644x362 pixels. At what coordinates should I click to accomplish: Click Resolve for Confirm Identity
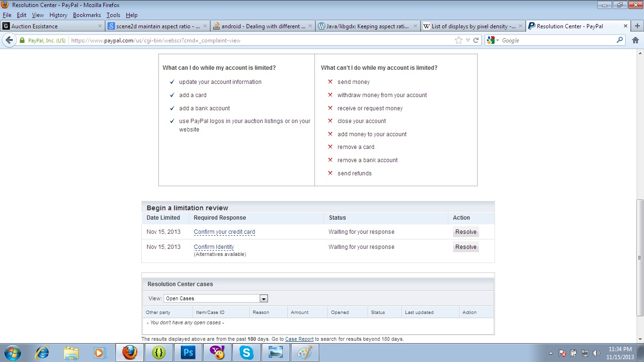466,247
